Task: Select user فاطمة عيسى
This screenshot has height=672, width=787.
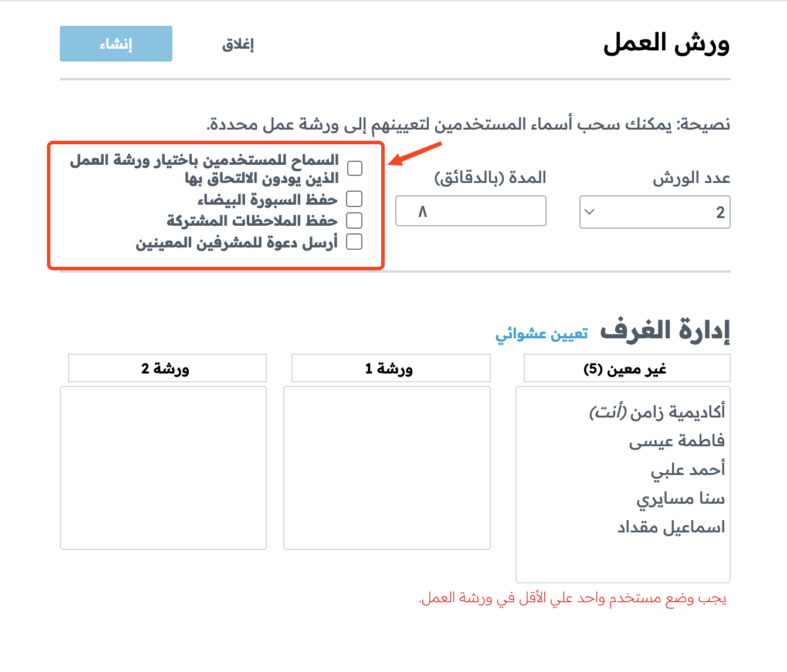Action: pyautogui.click(x=677, y=441)
